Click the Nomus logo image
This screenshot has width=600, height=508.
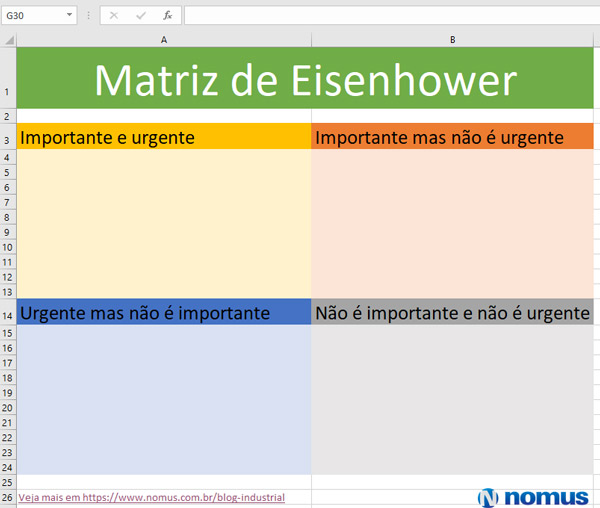coord(532,497)
